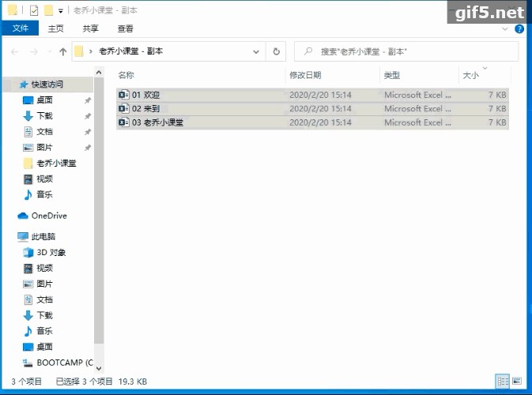
Task: Switch to large thumbnails view icon
Action: [517, 381]
